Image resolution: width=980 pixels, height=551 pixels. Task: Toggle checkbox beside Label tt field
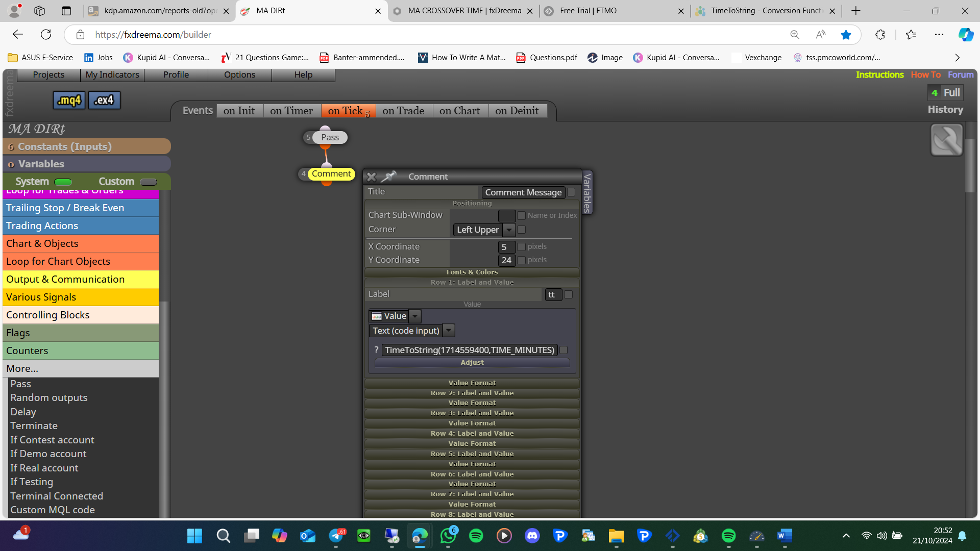click(x=568, y=294)
